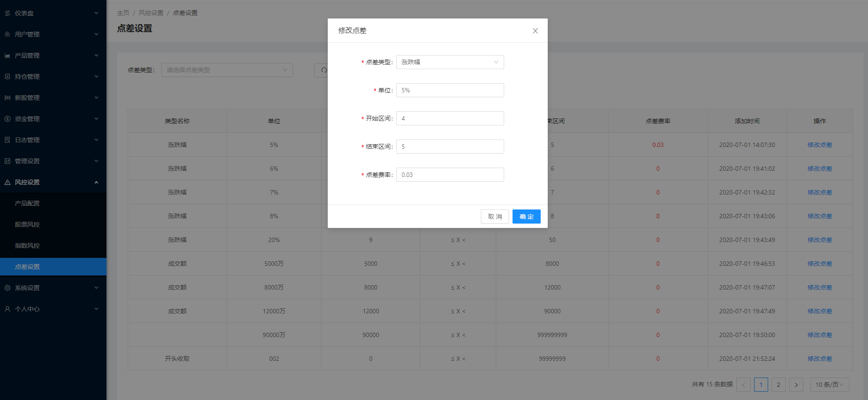
Task: Go to page 2 of the table
Action: pos(778,385)
